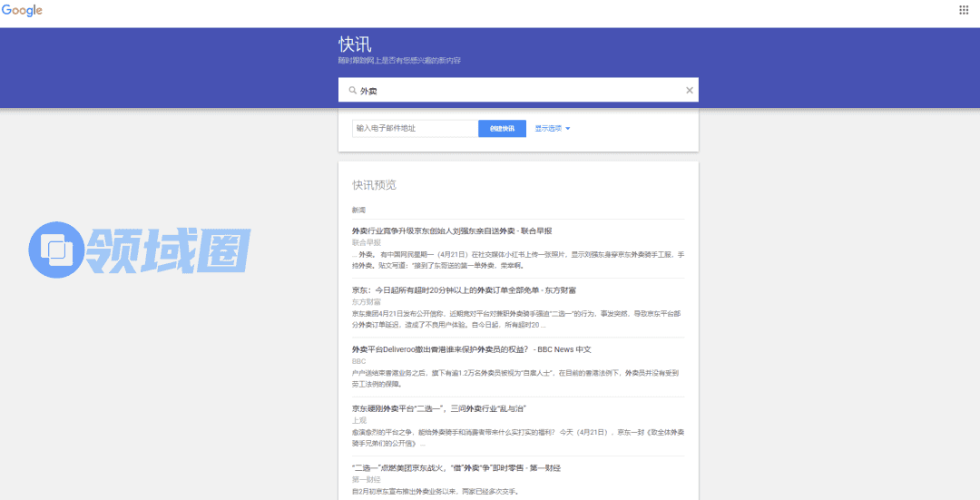Open the BBC News Deliveroo headline
The width and height of the screenshot is (980, 500).
(471, 349)
